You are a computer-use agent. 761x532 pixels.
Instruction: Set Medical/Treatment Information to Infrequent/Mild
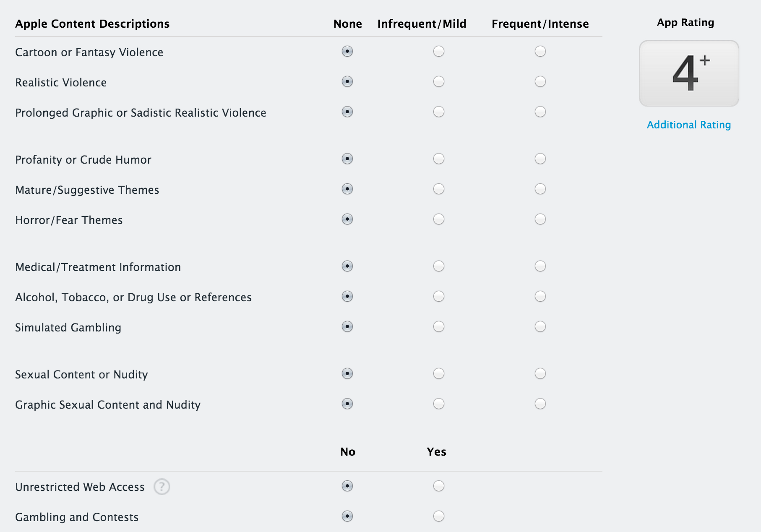pyautogui.click(x=438, y=266)
